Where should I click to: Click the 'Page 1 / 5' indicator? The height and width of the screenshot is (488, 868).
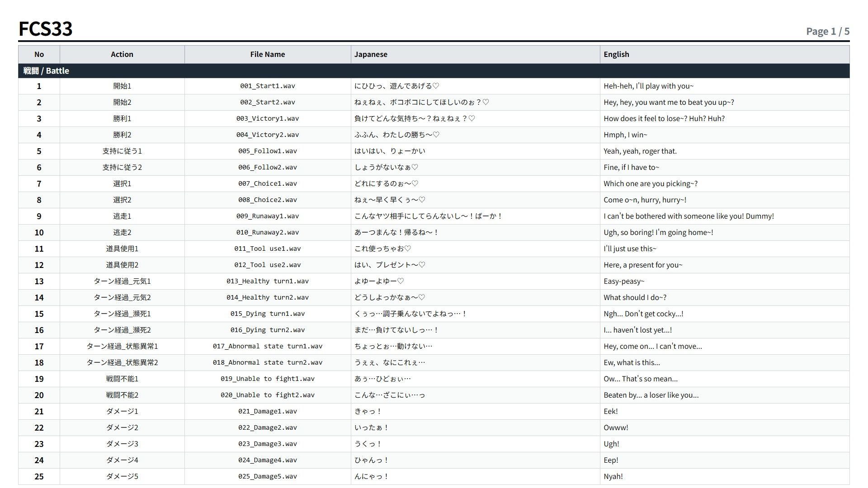point(828,31)
